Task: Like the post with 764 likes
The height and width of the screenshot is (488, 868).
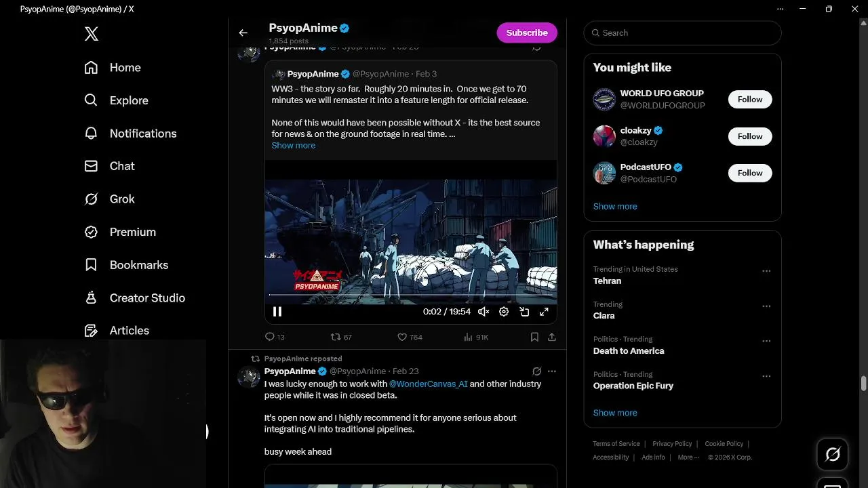Action: (410, 337)
